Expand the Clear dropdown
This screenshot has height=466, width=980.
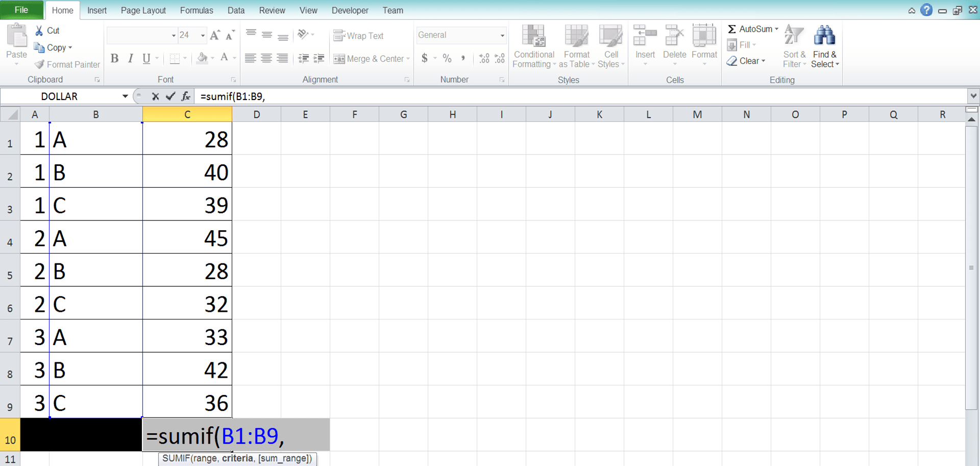(x=764, y=61)
